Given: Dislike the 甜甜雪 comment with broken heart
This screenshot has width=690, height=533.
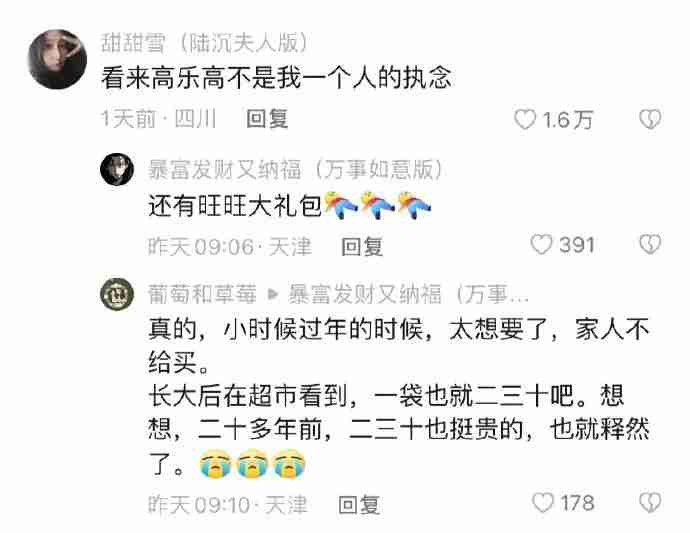Looking at the screenshot, I should (650, 119).
